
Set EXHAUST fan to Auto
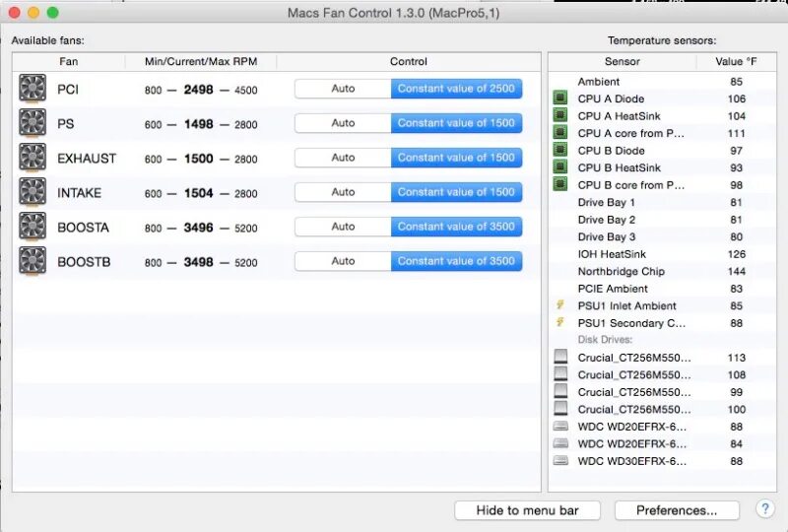(343, 158)
